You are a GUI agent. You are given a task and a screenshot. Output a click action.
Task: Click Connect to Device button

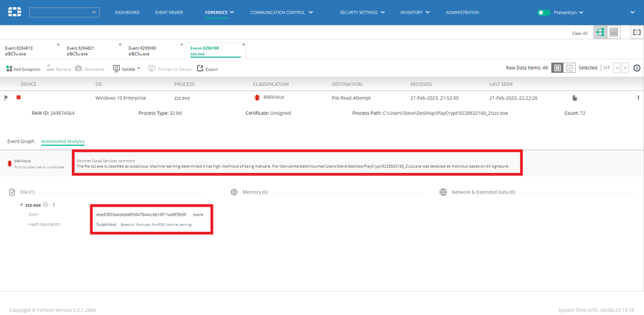click(x=170, y=69)
